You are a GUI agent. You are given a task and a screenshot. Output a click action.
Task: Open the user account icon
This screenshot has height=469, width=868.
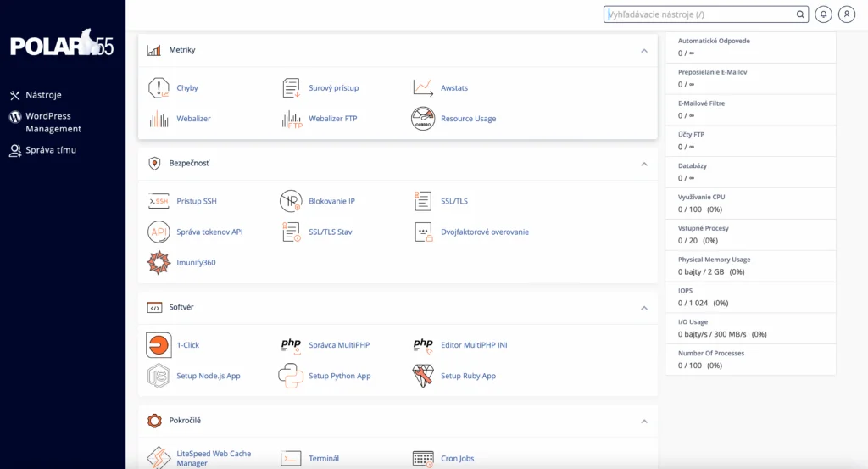847,14
